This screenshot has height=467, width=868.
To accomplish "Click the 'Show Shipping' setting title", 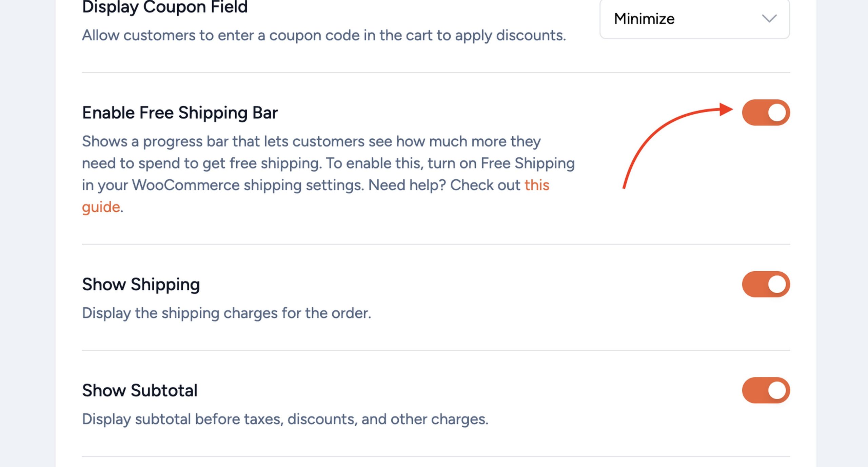I will tap(141, 284).
